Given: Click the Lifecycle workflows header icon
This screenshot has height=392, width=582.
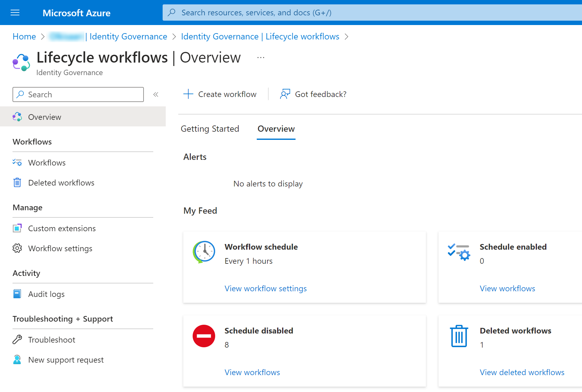Looking at the screenshot, I should (x=21, y=62).
